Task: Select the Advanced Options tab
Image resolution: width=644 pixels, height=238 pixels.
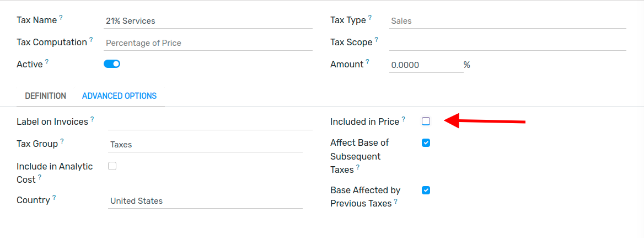Action: [x=120, y=96]
